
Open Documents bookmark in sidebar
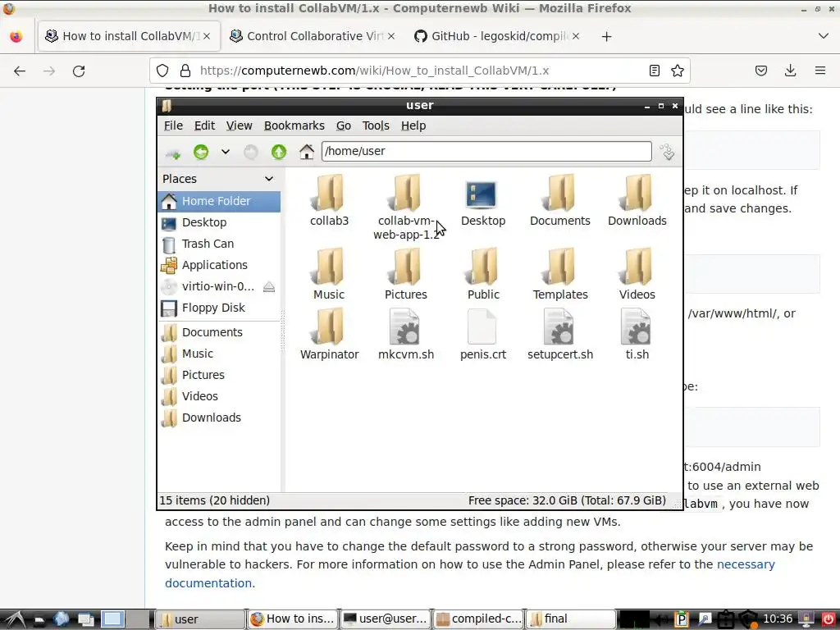click(x=219, y=333)
